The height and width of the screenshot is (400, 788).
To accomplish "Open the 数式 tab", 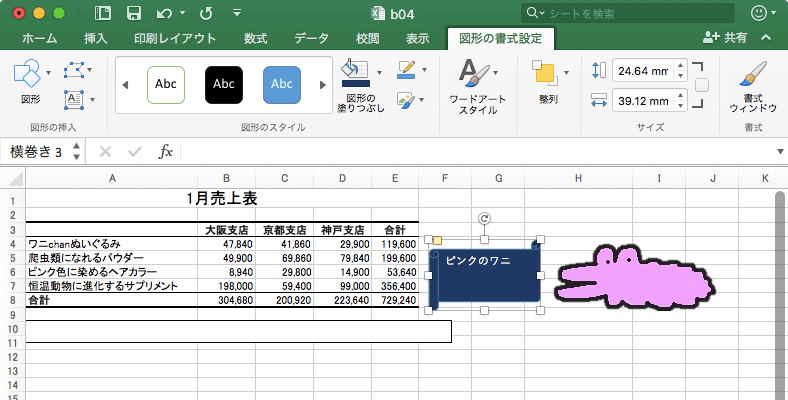I will 255,38.
